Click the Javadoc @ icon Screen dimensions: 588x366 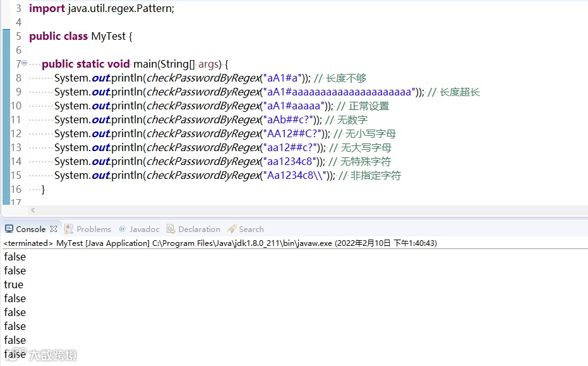[x=123, y=229]
